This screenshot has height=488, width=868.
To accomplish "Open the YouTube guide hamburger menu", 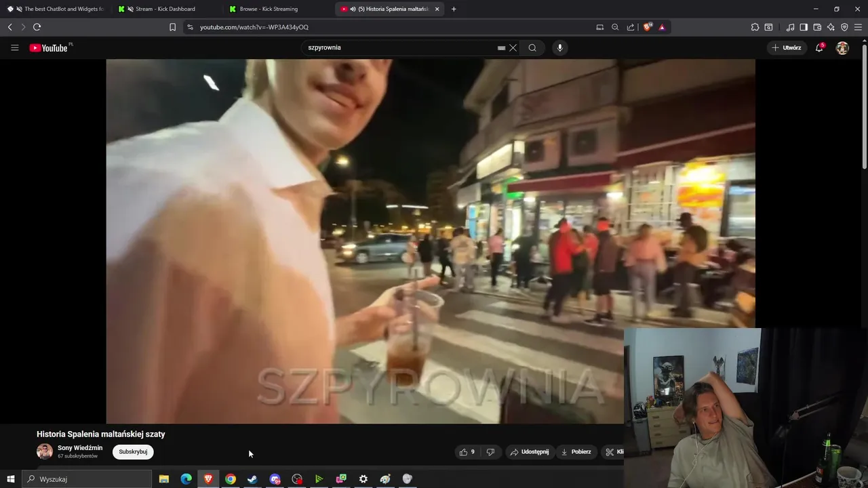I will [14, 47].
